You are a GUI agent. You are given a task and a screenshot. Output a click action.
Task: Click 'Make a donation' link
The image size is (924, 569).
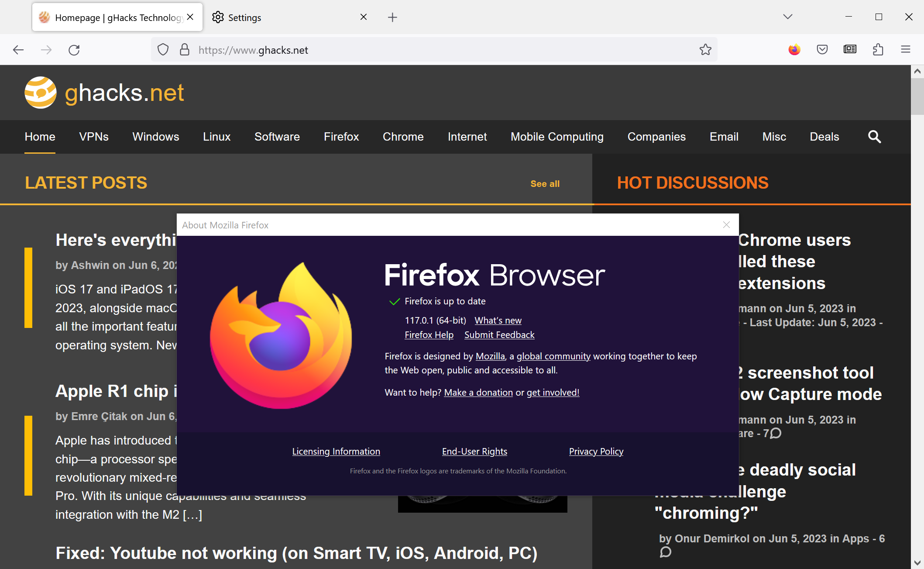pyautogui.click(x=478, y=392)
